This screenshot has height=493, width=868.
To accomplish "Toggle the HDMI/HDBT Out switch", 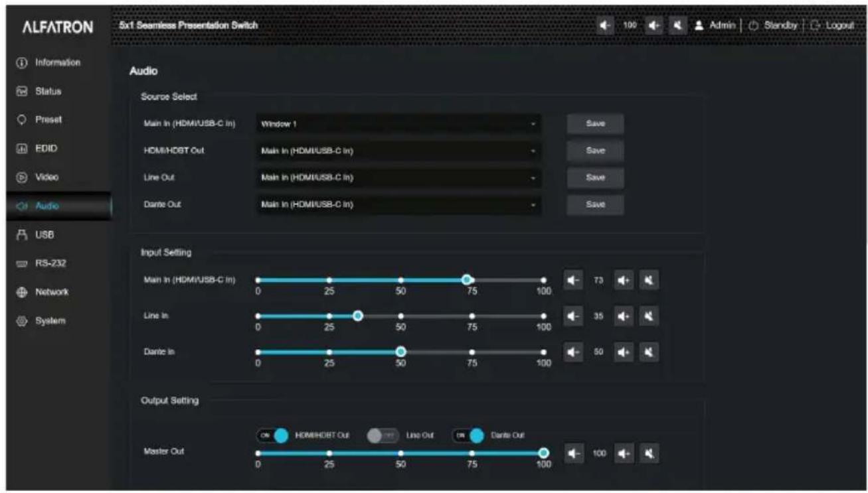I will [x=272, y=435].
